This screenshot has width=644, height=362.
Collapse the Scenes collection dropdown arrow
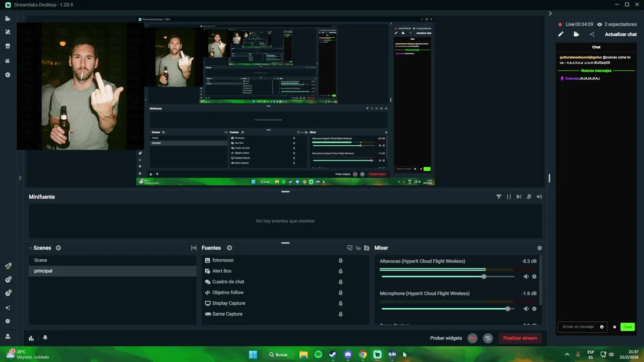click(x=30, y=248)
